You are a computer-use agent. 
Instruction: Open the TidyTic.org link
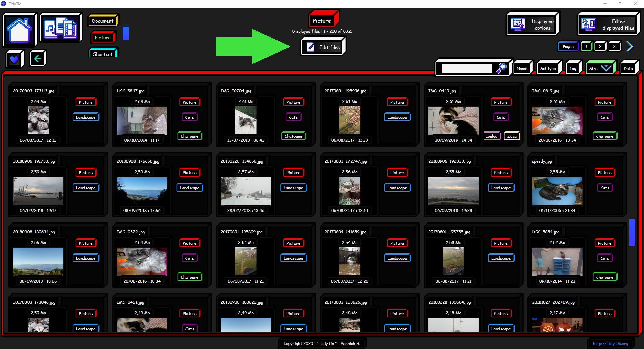point(610,343)
